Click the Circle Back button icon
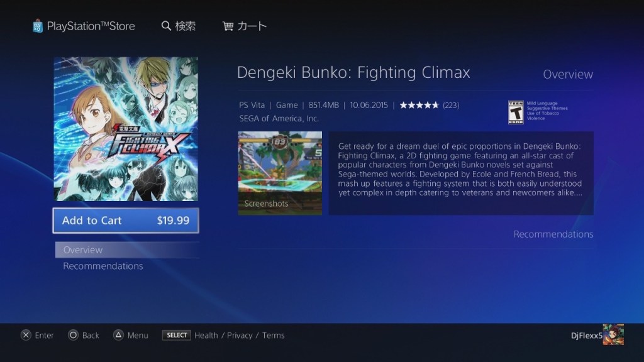This screenshot has width=644, height=362. [x=73, y=336]
